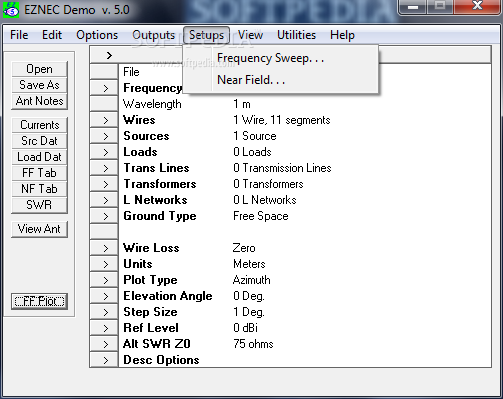The image size is (503, 399).
Task: Click the arrow button beside Trans Lines
Action: point(104,168)
